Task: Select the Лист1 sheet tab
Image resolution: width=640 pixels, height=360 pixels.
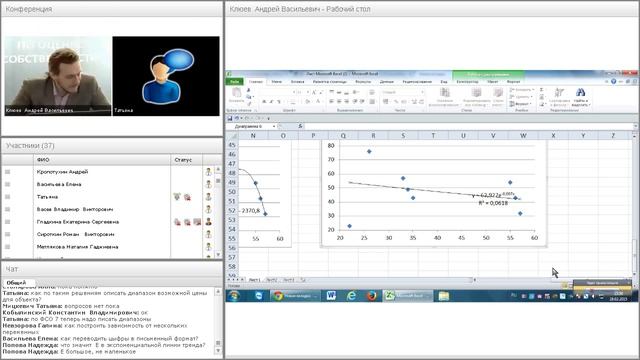Action: click(254, 280)
